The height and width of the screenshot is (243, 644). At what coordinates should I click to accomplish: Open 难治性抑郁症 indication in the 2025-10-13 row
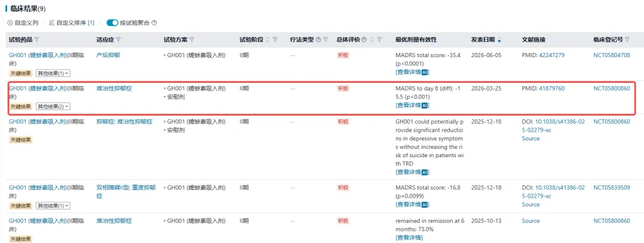(x=114, y=221)
